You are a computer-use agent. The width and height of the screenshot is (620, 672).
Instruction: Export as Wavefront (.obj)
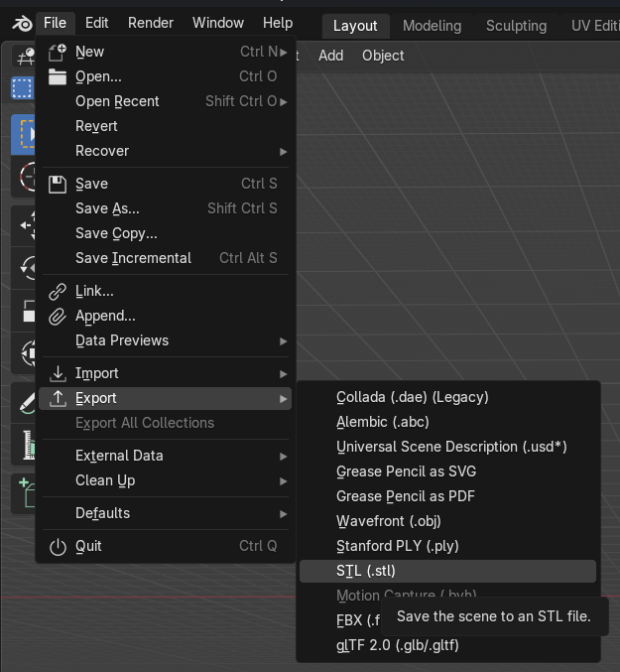pos(447,521)
